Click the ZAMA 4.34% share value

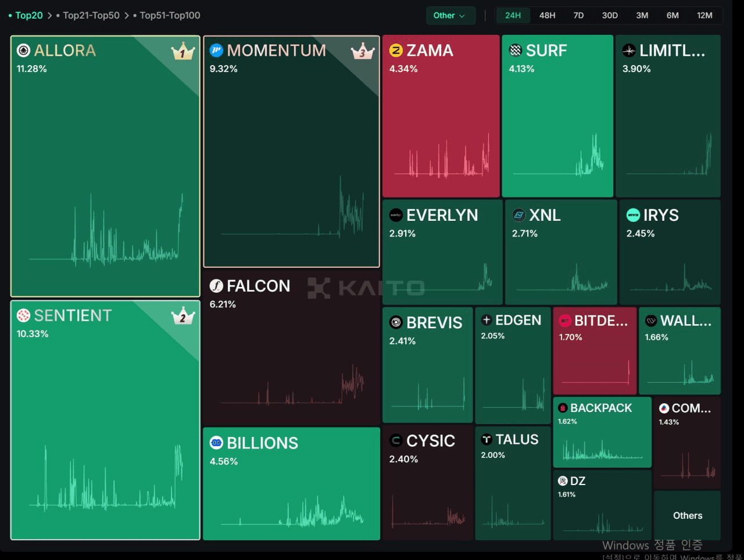(403, 69)
